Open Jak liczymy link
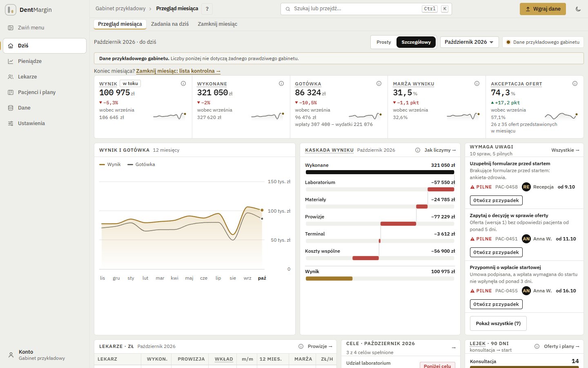 (x=440, y=150)
